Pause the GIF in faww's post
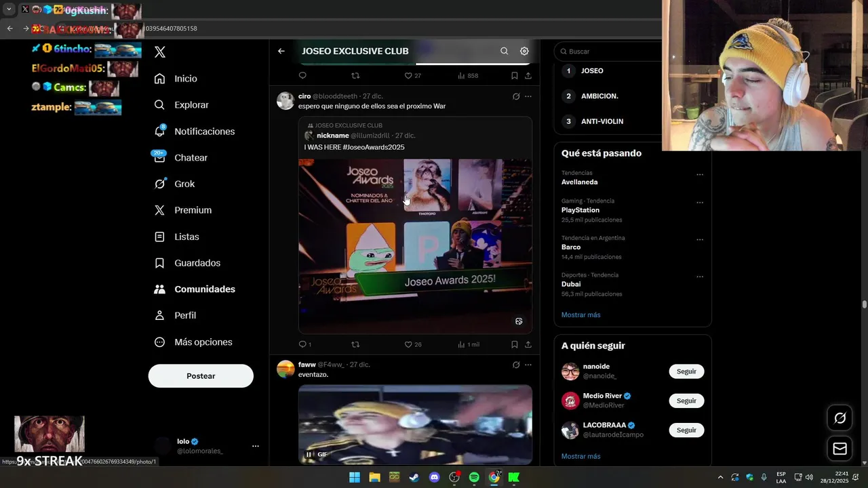 (309, 455)
